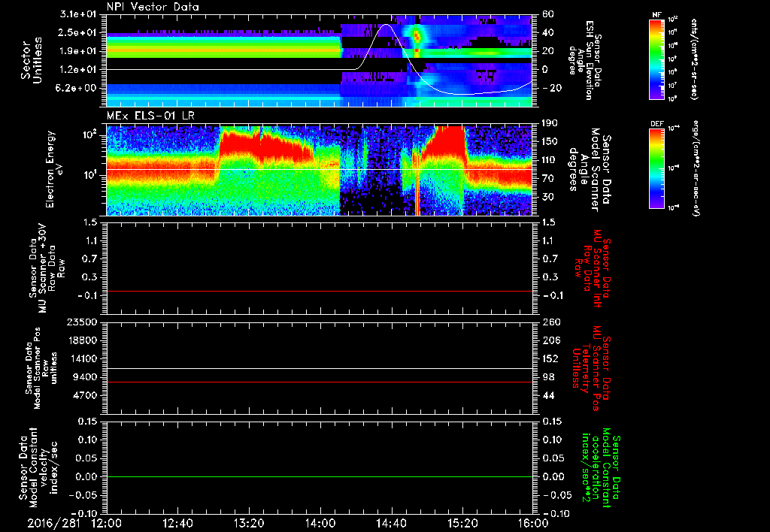Click the white sun elevation curve peak
The width and height of the screenshot is (770, 532).
[x=387, y=25]
